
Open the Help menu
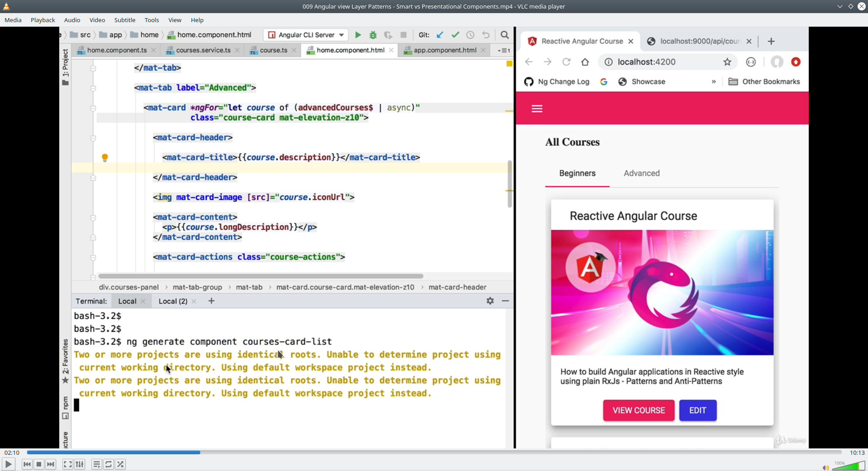197,20
